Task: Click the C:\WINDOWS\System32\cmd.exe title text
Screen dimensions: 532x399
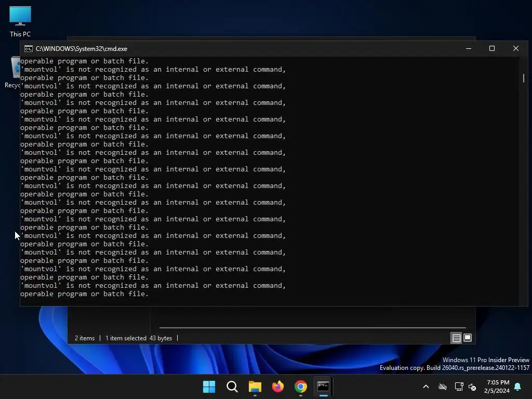Action: [82, 49]
